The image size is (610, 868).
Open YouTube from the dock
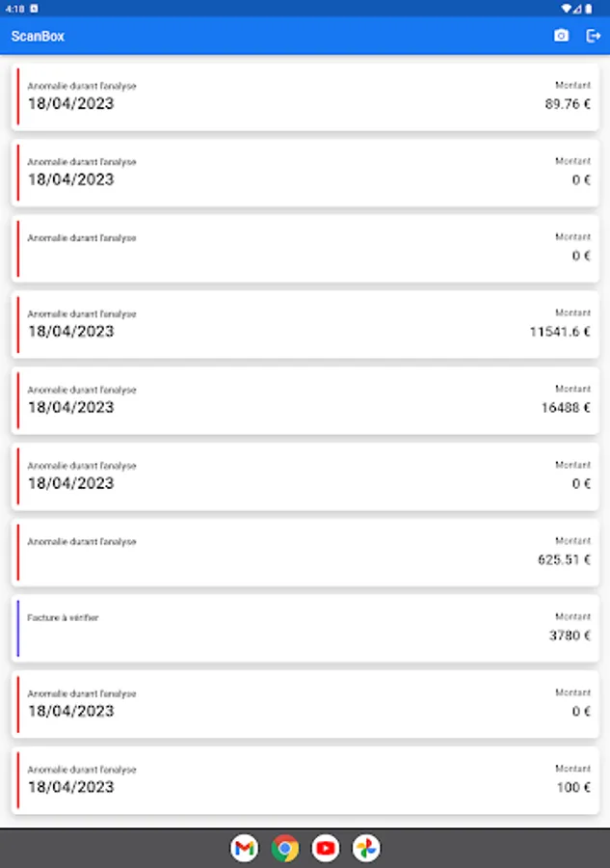[326, 848]
